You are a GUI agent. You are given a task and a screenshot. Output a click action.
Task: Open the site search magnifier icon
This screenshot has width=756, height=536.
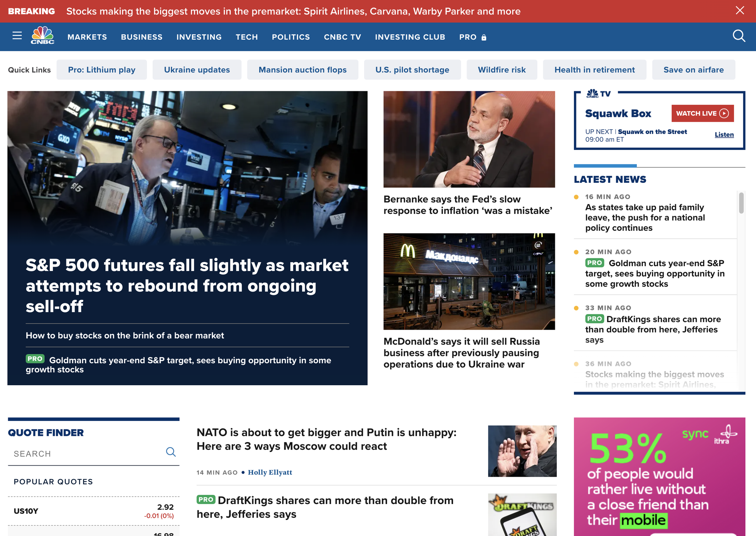pyautogui.click(x=738, y=36)
